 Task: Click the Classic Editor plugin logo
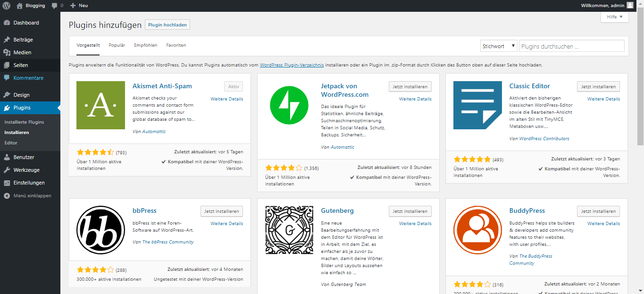click(477, 105)
